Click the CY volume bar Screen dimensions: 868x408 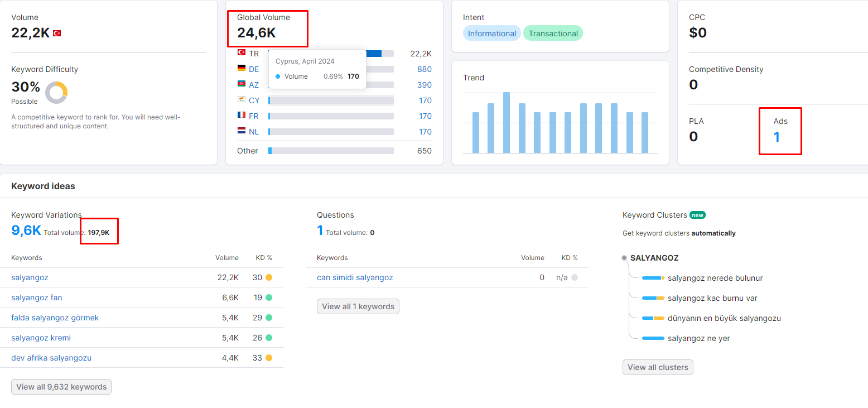tap(331, 100)
